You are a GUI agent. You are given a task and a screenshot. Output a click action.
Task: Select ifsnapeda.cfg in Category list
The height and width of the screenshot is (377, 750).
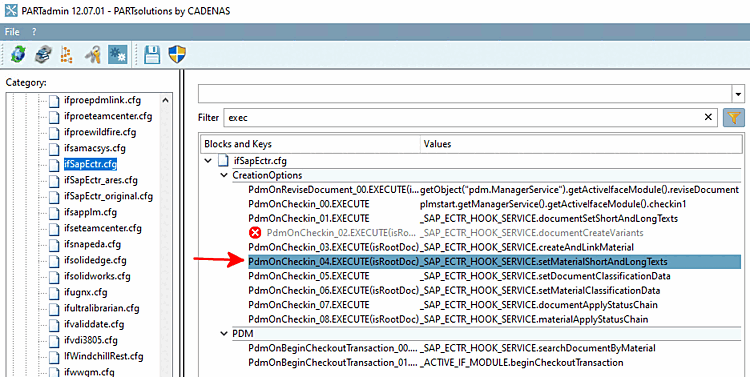tap(92, 244)
